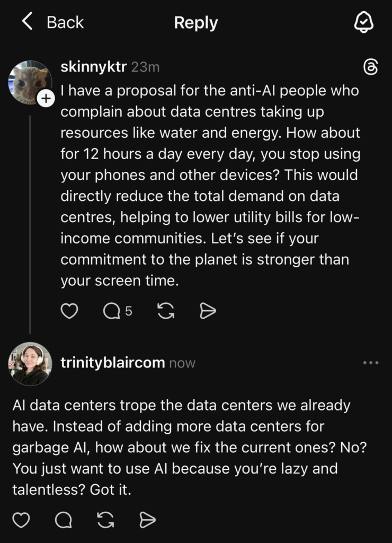Image resolution: width=392 pixels, height=543 pixels.
Task: Share trinityblaircom's reply with the send icon
Action: point(147,521)
